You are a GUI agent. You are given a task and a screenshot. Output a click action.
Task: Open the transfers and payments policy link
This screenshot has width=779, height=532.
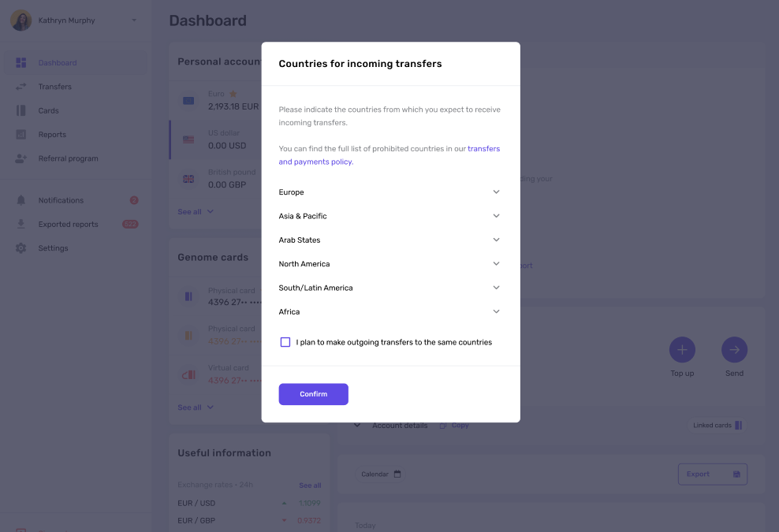click(389, 155)
